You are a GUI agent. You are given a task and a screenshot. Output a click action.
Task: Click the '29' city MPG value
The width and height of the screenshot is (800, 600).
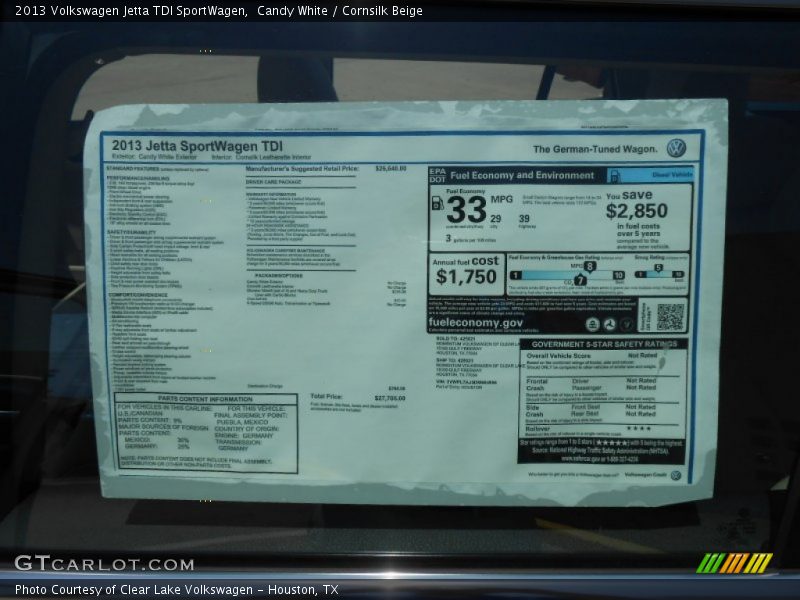tap(495, 218)
